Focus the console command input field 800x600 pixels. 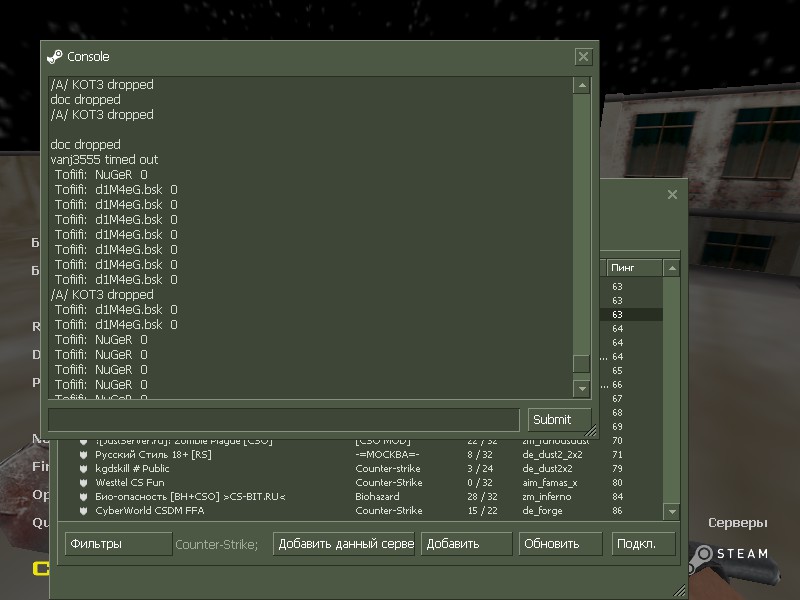(x=283, y=419)
